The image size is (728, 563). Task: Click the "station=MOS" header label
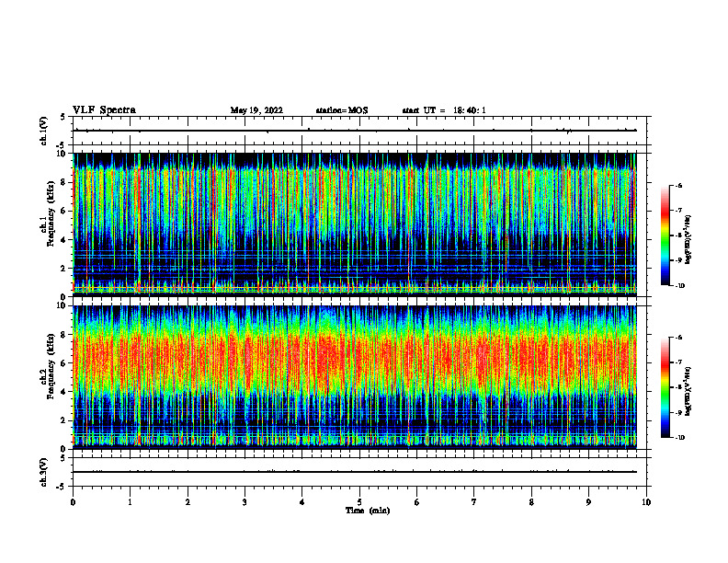coord(342,110)
